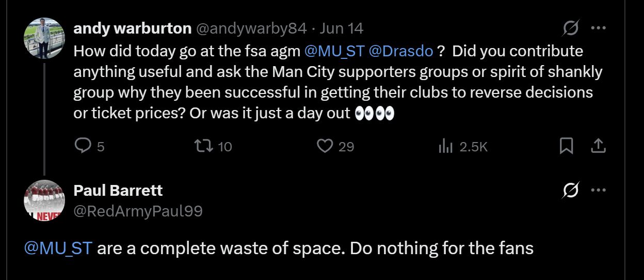Click the @Drasdo mention link
Viewport: 644px width, 280px height.
click(x=401, y=52)
